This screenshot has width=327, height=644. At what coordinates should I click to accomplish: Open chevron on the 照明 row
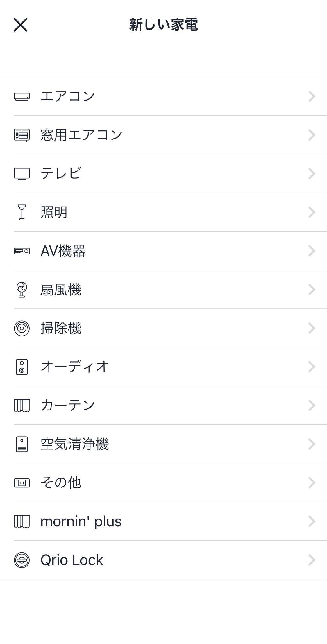(x=312, y=212)
